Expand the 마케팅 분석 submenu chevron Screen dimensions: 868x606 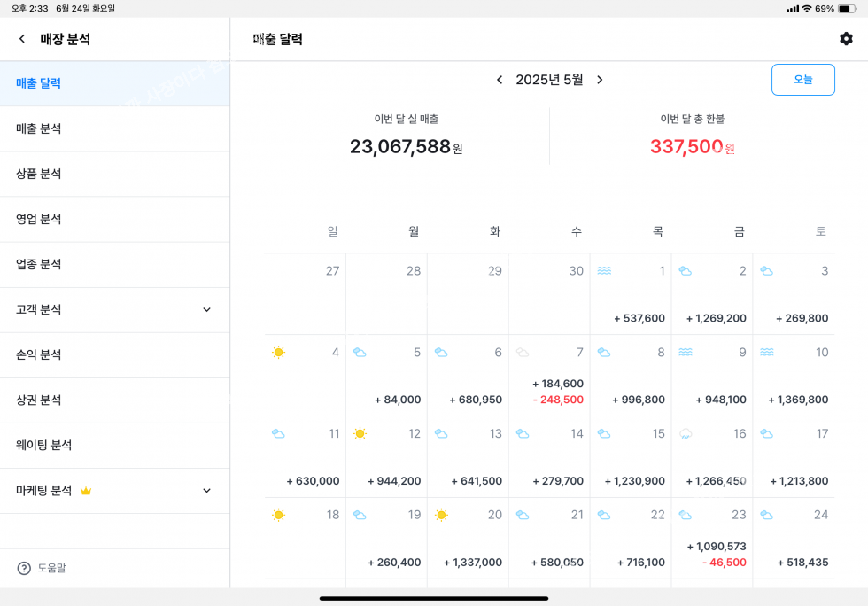[206, 491]
